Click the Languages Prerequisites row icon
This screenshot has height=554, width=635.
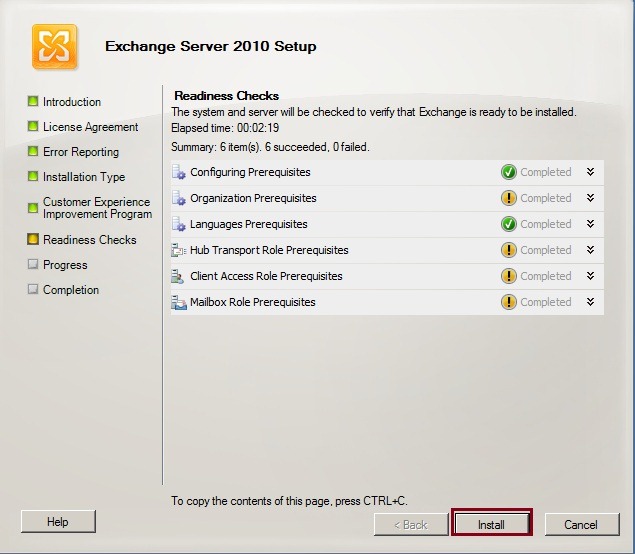(x=179, y=224)
